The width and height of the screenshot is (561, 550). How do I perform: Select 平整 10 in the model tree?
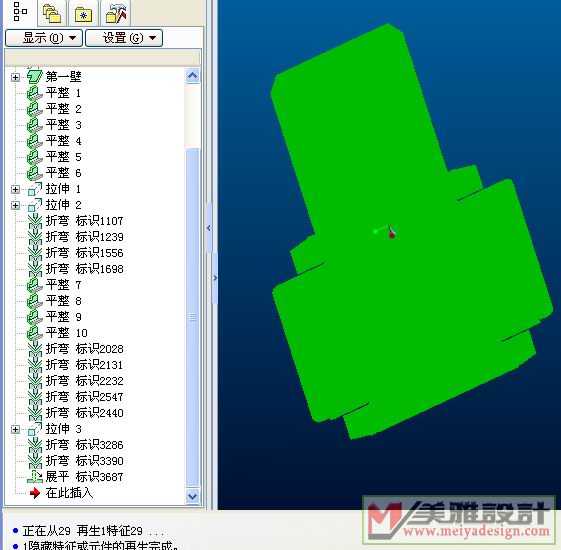point(67,333)
